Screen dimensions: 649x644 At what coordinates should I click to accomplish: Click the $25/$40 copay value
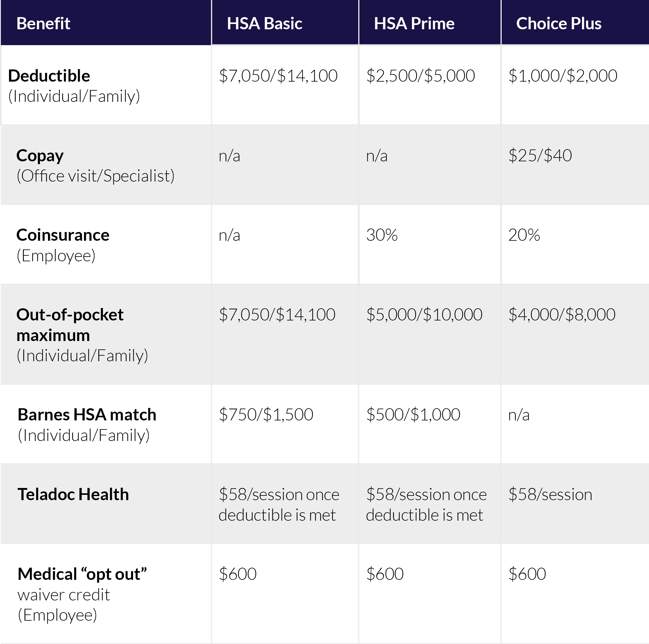540,156
